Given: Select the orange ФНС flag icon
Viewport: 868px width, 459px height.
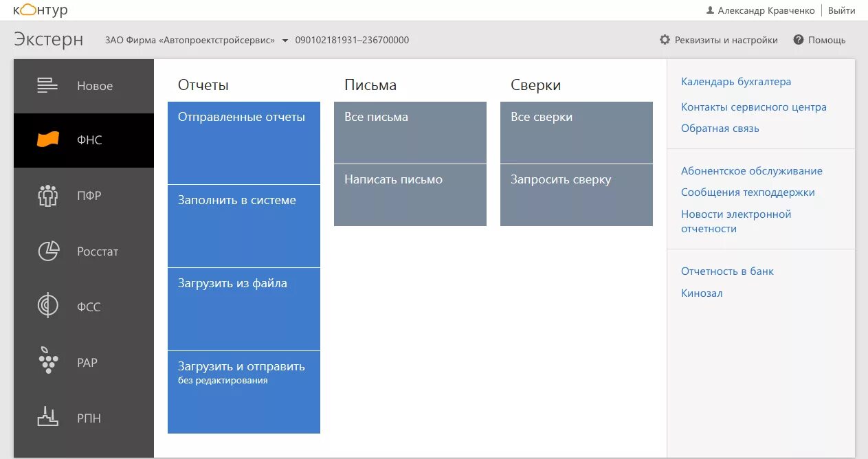Looking at the screenshot, I should tap(47, 139).
